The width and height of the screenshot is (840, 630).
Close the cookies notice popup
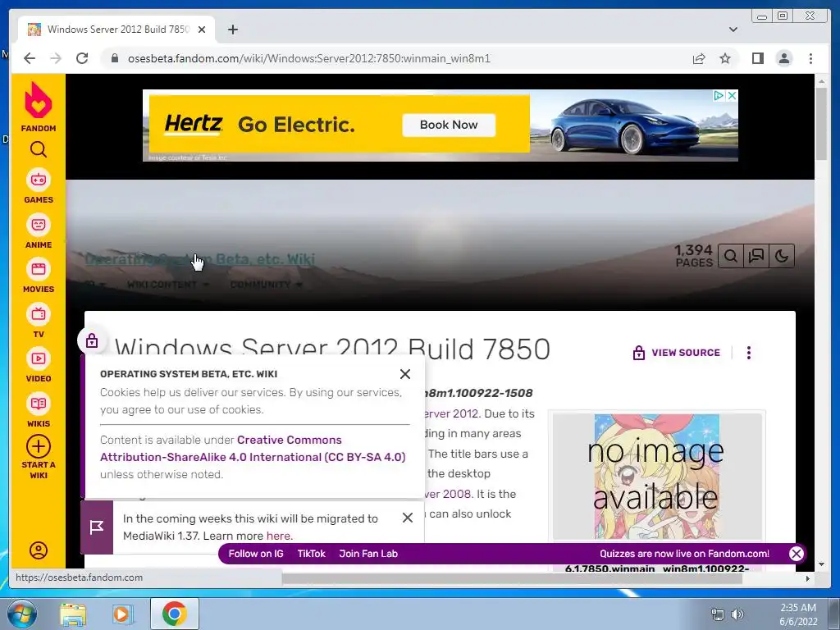tap(405, 374)
